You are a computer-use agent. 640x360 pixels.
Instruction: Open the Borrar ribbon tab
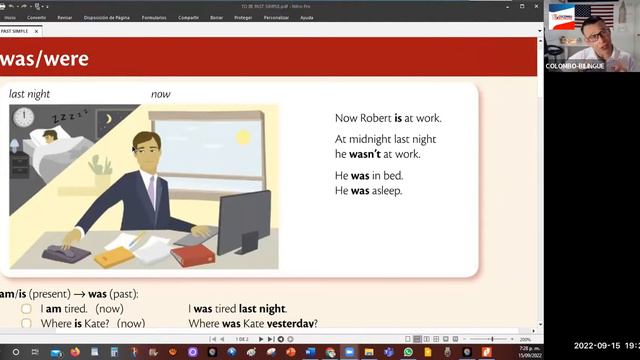(x=216, y=18)
